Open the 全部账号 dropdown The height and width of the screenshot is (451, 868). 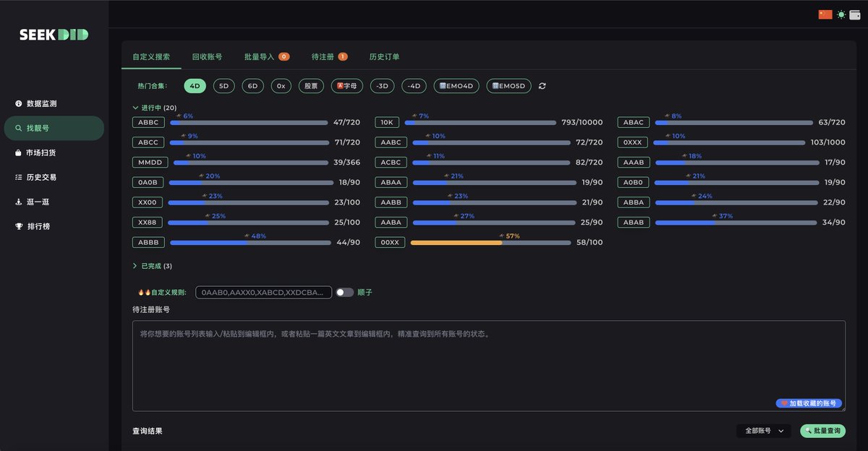point(764,431)
